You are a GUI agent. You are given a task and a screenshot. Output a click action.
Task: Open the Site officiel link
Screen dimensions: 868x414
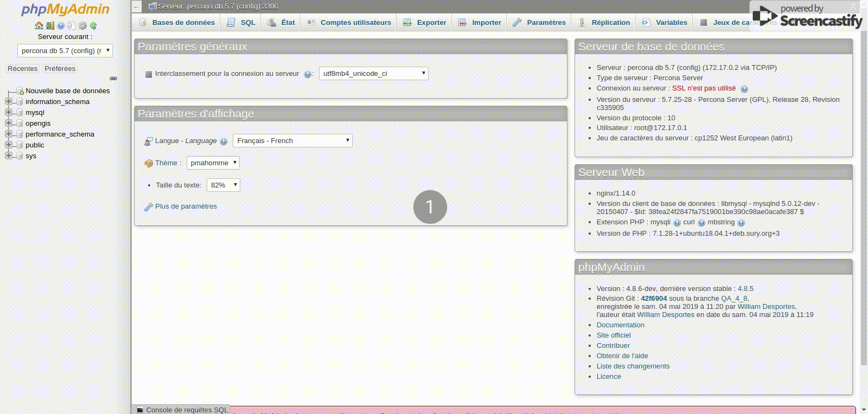[614, 335]
